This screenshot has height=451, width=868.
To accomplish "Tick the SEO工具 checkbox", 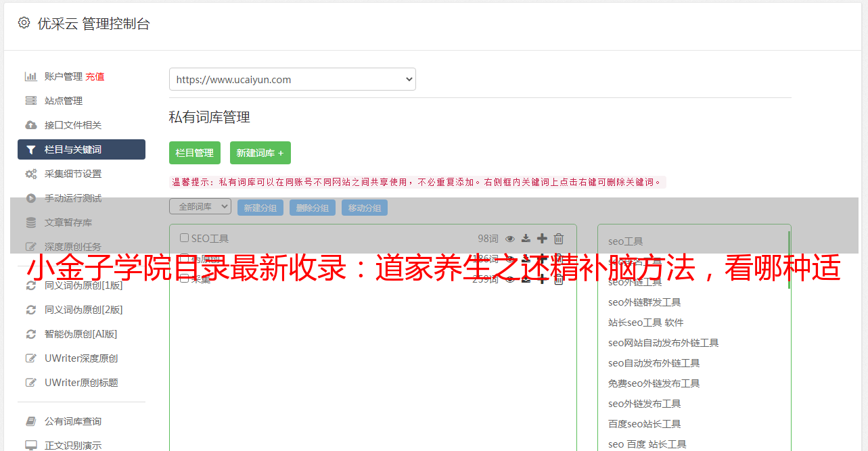I will coord(184,238).
